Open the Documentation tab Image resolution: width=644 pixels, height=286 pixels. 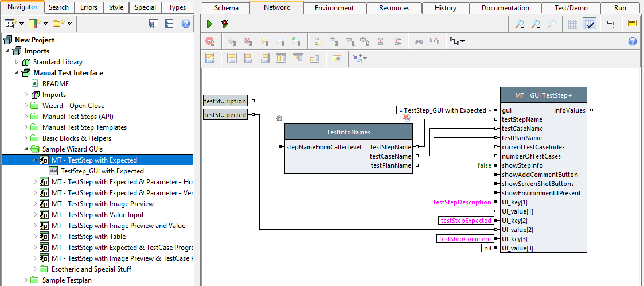click(x=505, y=8)
